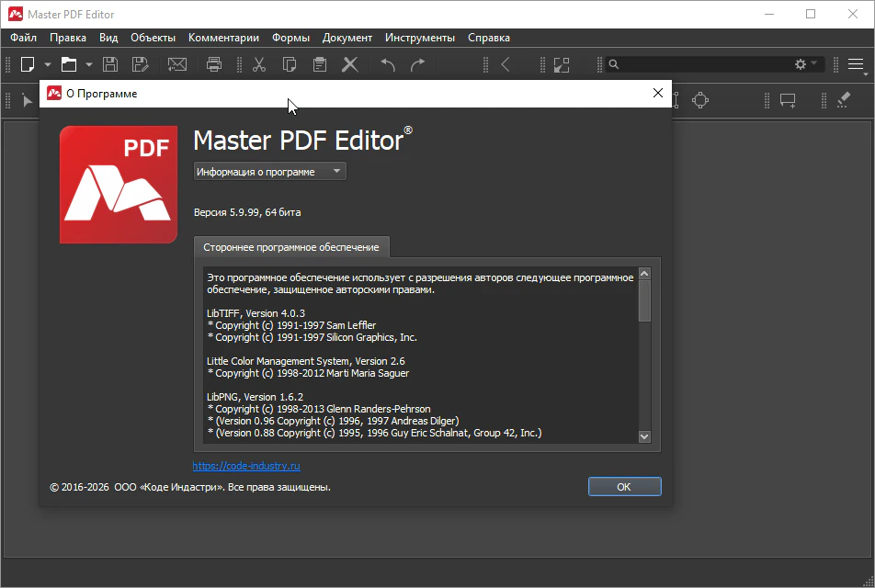Click the Cut scissors icon

(x=259, y=64)
